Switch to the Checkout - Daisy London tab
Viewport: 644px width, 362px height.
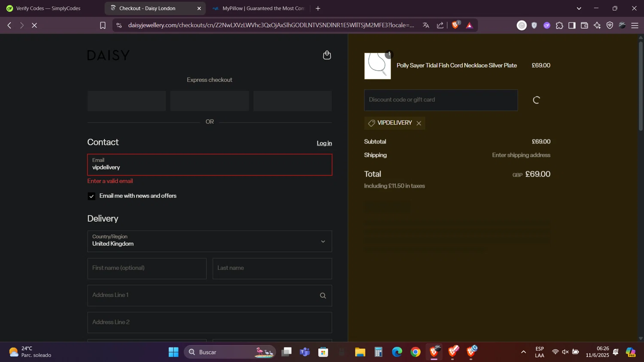point(155,8)
